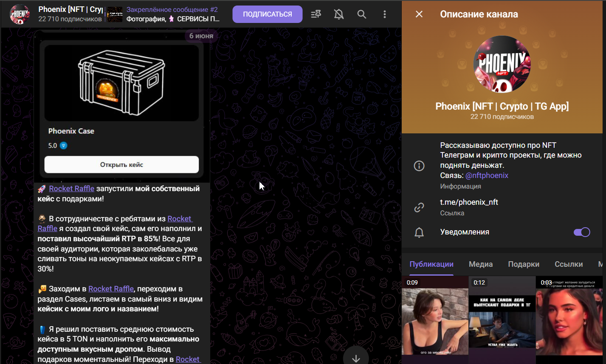Click the chain link icon beside t.me/phoenix_nft

point(419,207)
